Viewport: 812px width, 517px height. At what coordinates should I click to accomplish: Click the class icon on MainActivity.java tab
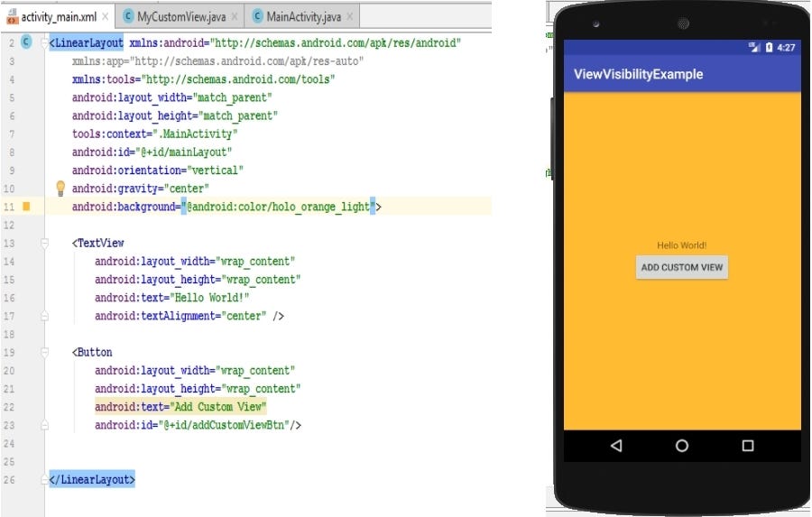click(x=257, y=16)
